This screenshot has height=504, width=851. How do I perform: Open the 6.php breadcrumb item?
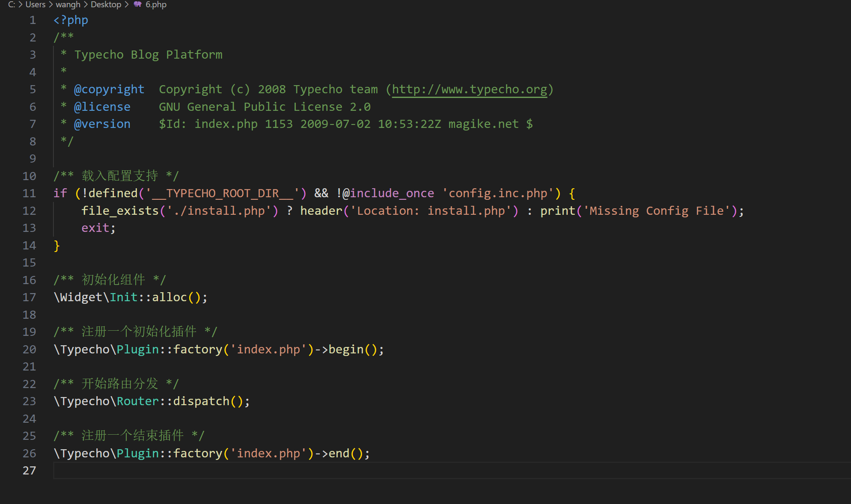(156, 4)
